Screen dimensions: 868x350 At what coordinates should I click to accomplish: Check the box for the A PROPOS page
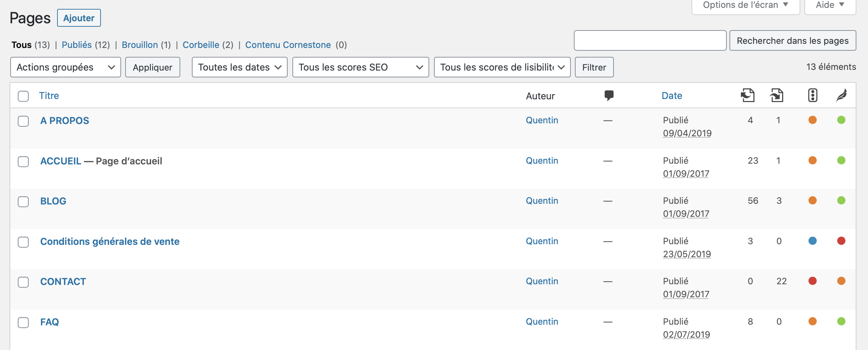pos(23,121)
